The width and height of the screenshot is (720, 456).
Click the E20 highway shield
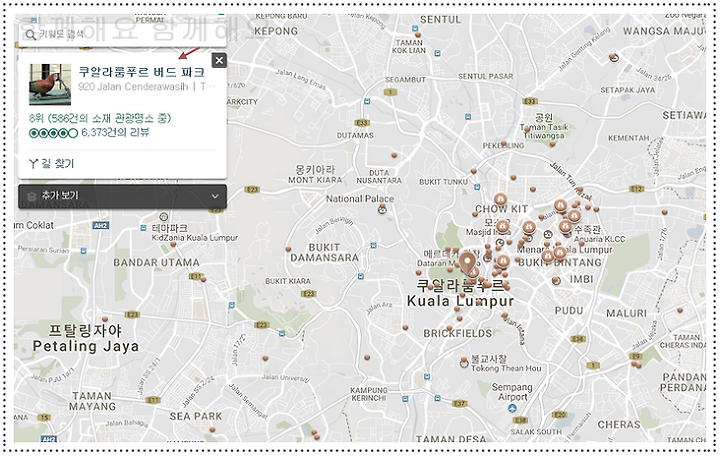pyautogui.click(x=559, y=415)
